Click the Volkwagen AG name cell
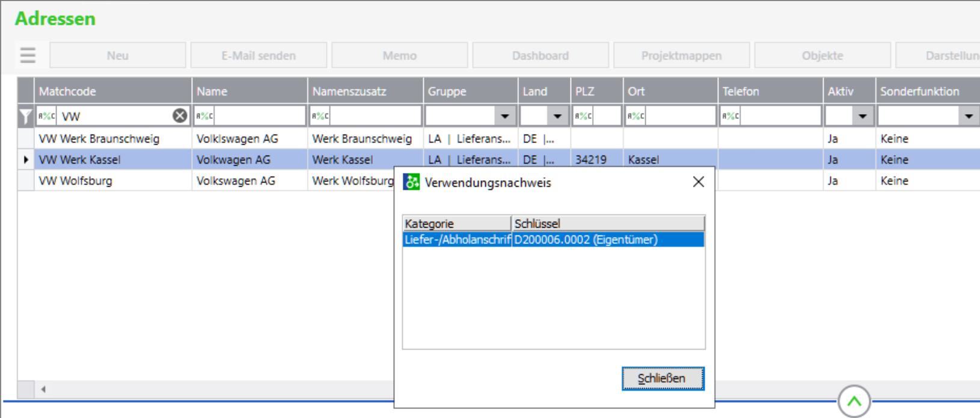The width and height of the screenshot is (980, 418). pos(250,160)
